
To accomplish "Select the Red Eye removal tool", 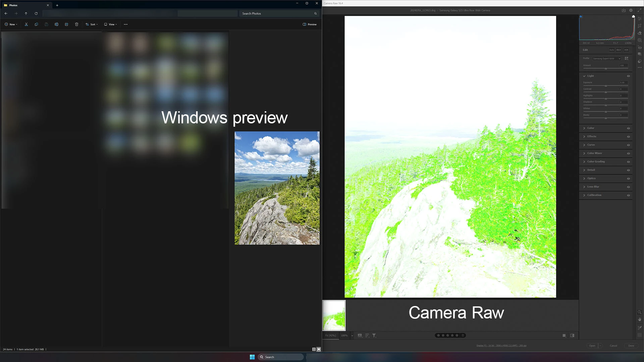I will click(640, 48).
